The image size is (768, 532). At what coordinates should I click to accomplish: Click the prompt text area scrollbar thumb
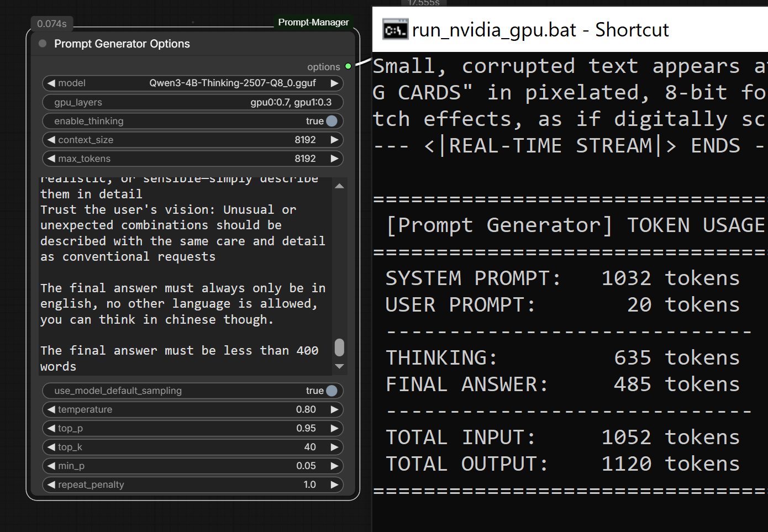click(340, 347)
